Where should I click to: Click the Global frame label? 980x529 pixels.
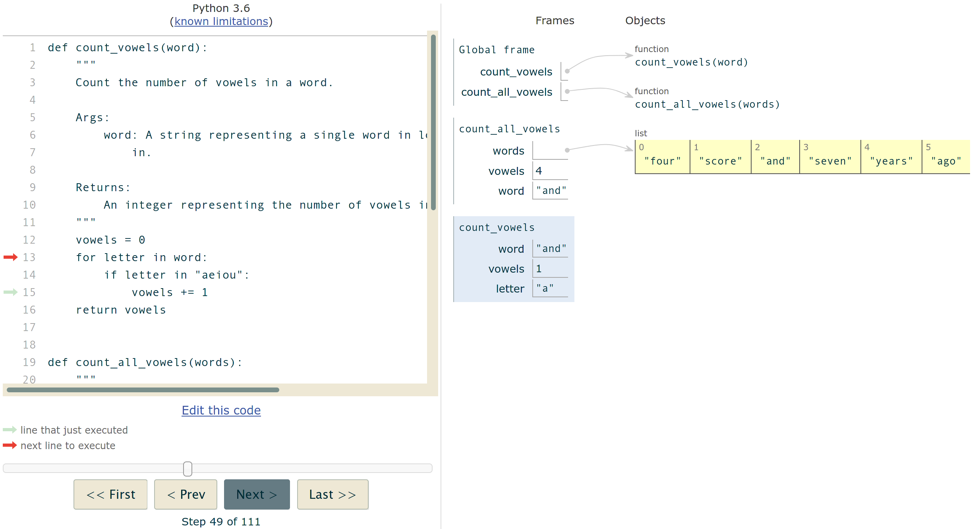coord(497,49)
